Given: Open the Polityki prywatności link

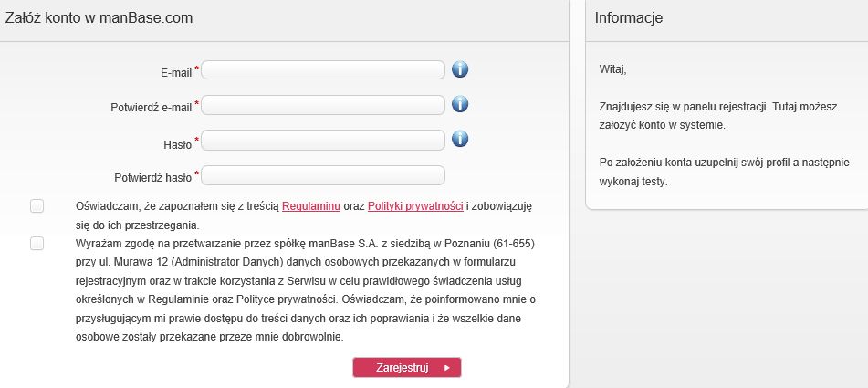Looking at the screenshot, I should [x=415, y=206].
